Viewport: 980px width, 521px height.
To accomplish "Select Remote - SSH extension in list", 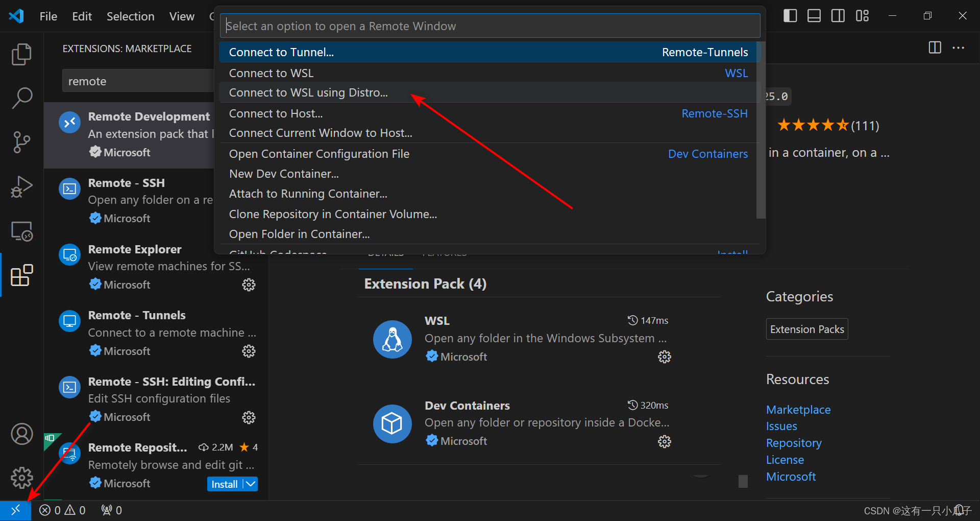I will [129, 201].
